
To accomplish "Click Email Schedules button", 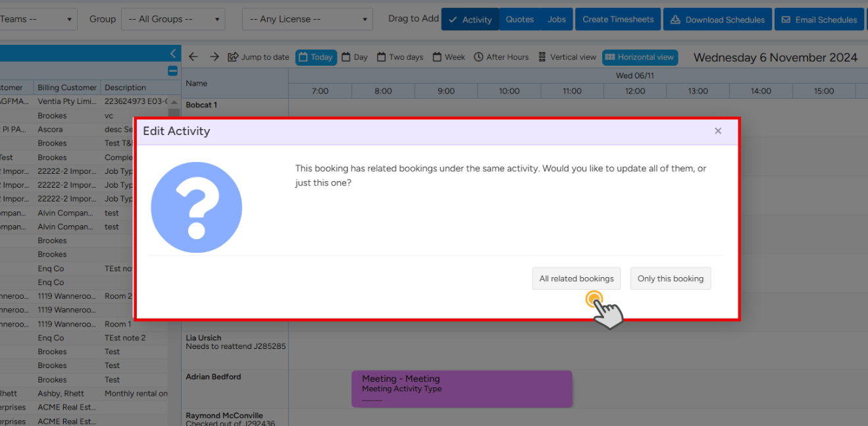I will click(x=819, y=20).
